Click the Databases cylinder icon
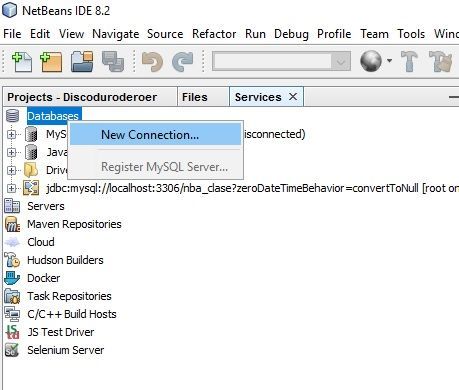 point(12,116)
